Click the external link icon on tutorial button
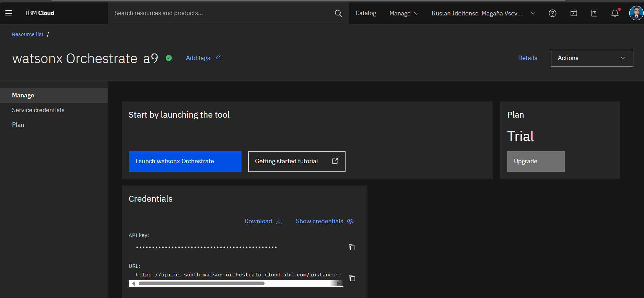644x298 pixels. (x=335, y=161)
